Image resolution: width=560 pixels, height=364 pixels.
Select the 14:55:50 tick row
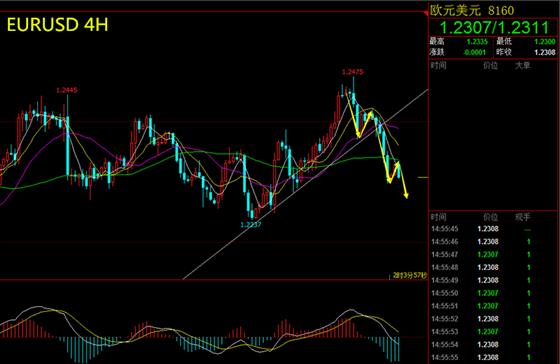coord(493,293)
